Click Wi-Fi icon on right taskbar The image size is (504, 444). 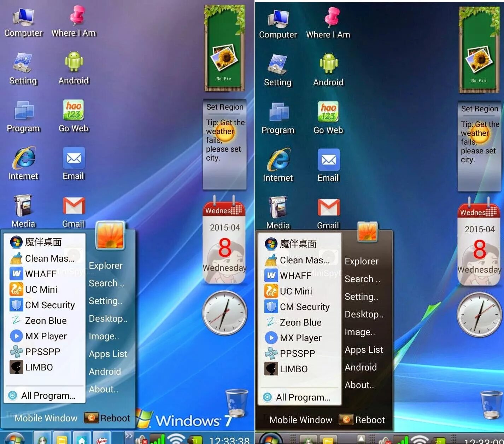pyautogui.click(x=419, y=439)
